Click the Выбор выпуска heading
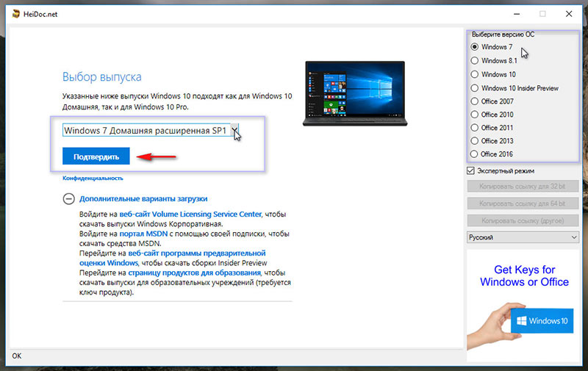The image size is (588, 371). tap(101, 77)
